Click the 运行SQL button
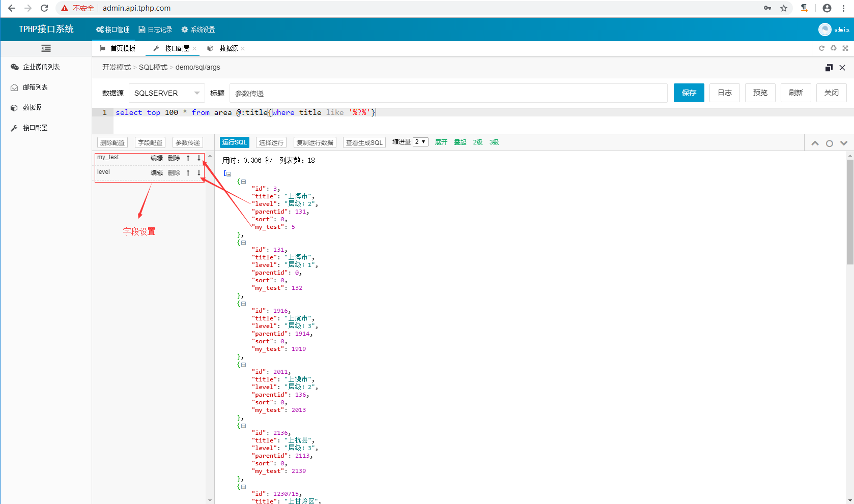854x504 pixels. coord(235,142)
